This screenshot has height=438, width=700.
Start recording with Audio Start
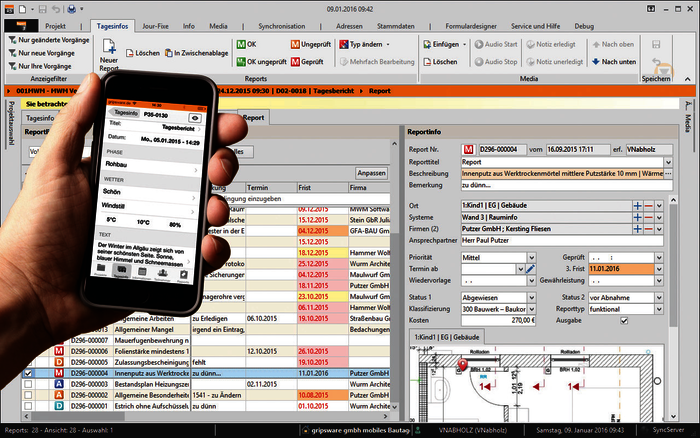tap(496, 44)
